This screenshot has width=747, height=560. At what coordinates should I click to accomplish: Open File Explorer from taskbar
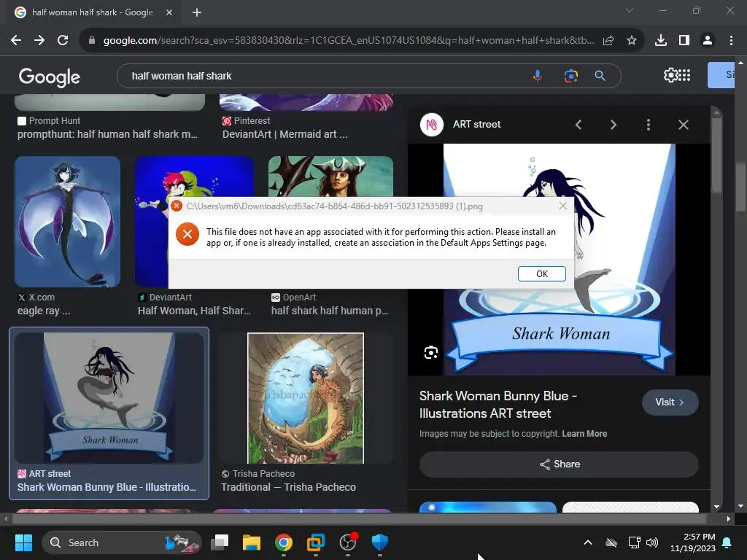click(x=252, y=542)
